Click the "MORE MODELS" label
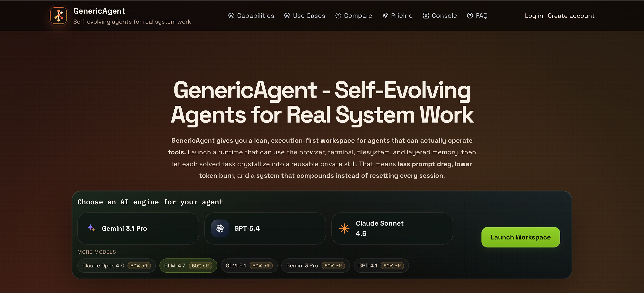 click(97, 252)
